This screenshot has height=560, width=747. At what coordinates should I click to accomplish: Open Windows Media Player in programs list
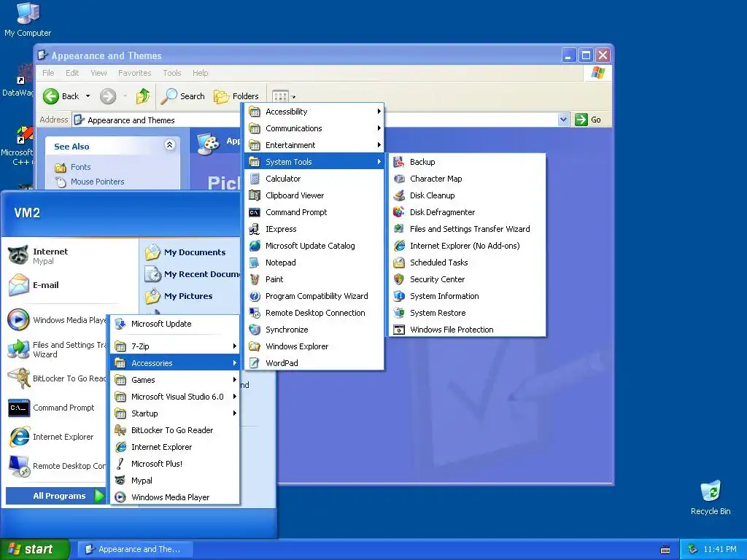coord(175,497)
